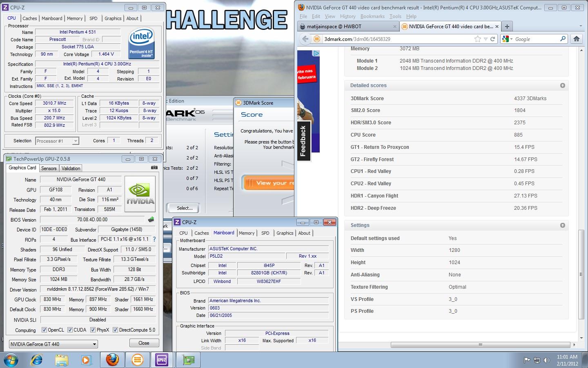588x368 pixels.
Task: Click the NVIDIA logo in GPU-Z
Action: pyautogui.click(x=140, y=194)
